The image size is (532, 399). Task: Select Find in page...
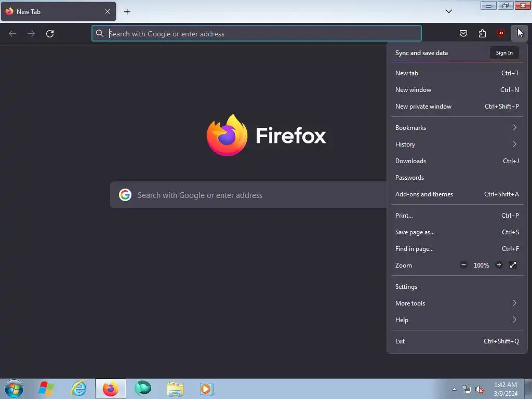[457, 249]
